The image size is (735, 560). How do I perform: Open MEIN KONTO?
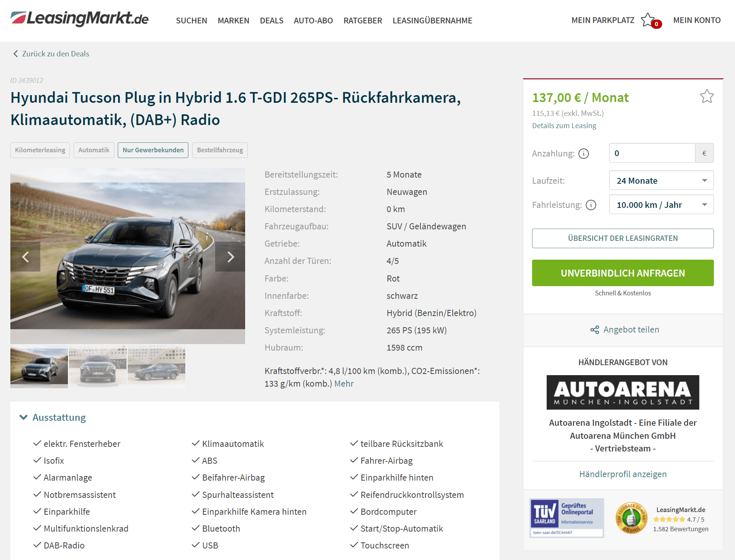(x=697, y=20)
